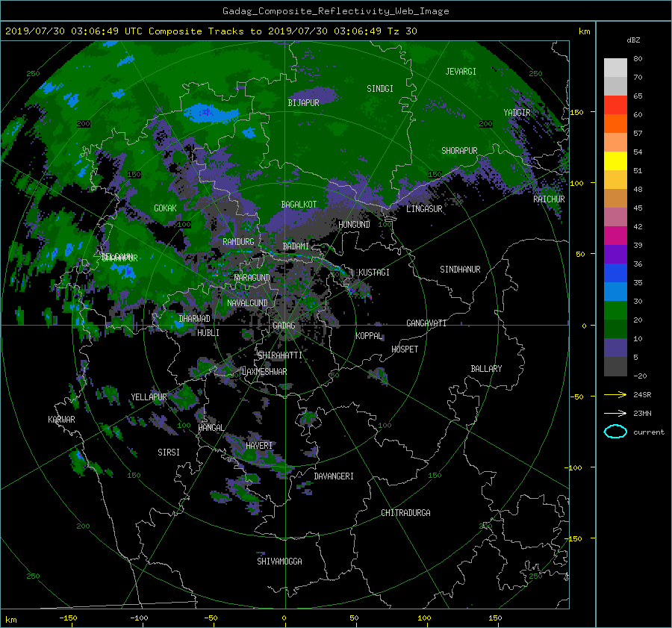672x628 pixels.
Task: Click the LINGASUR city label
Action: tap(424, 209)
